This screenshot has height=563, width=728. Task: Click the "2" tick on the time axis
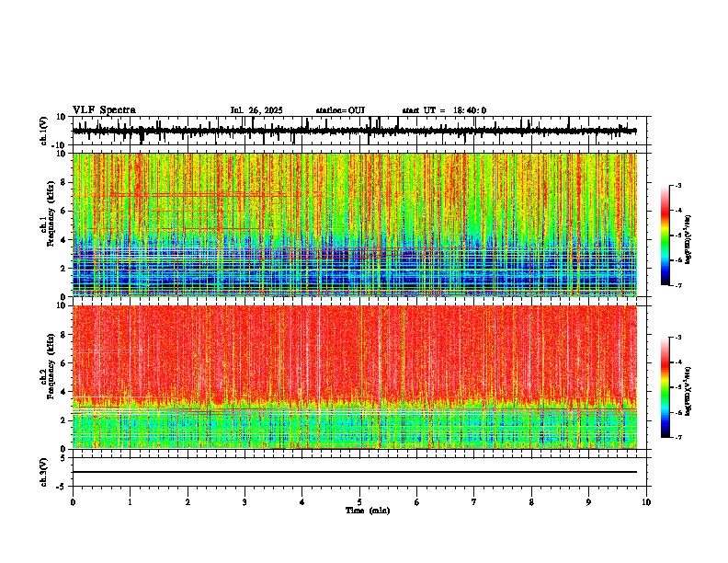click(x=188, y=502)
